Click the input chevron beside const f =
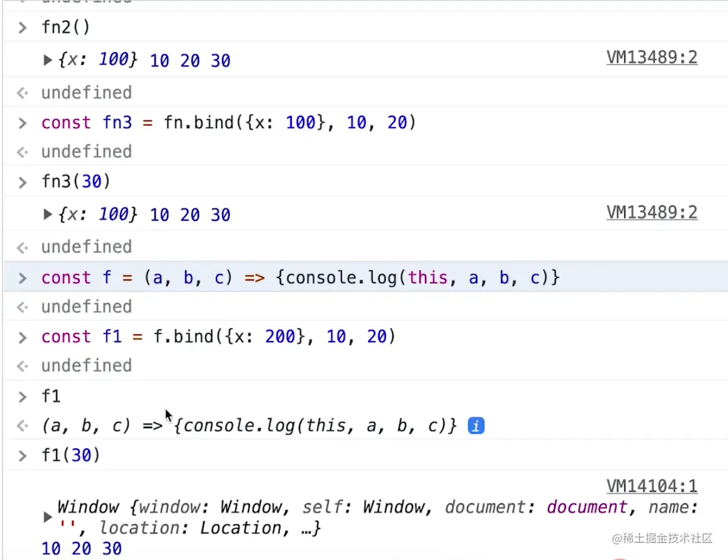 23,278
